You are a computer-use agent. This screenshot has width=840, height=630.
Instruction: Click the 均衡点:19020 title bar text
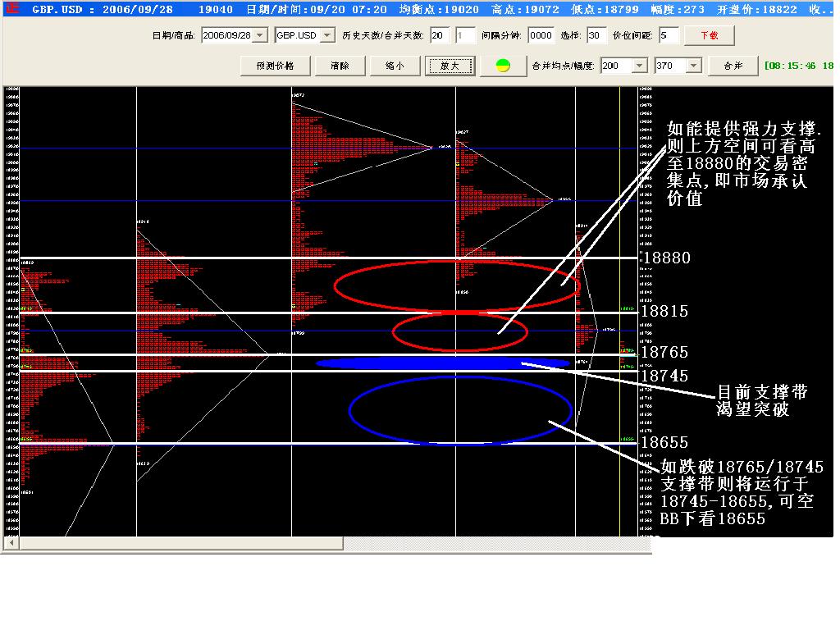coord(439,9)
